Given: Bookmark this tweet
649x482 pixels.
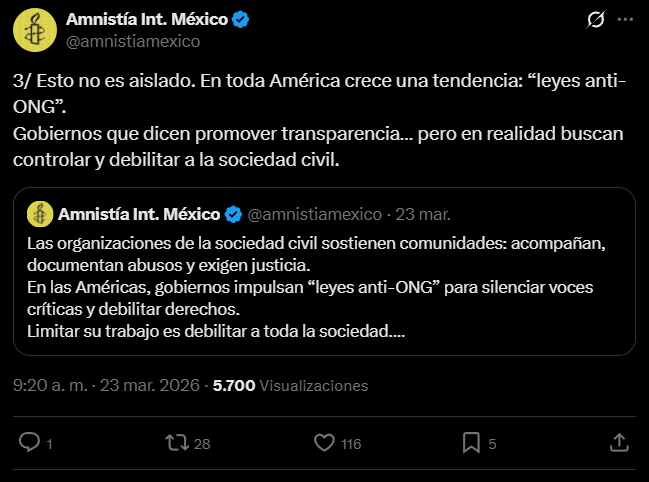Looking at the screenshot, I should coord(471,442).
